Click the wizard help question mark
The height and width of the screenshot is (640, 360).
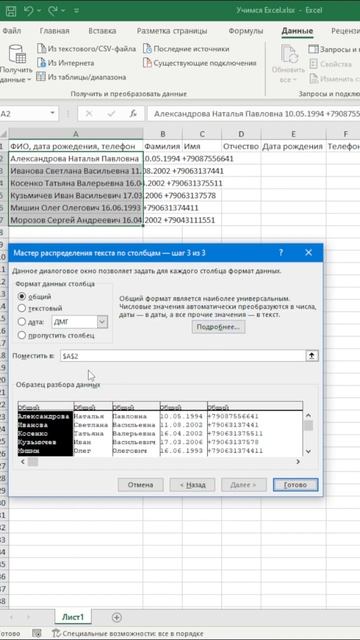[281, 253]
